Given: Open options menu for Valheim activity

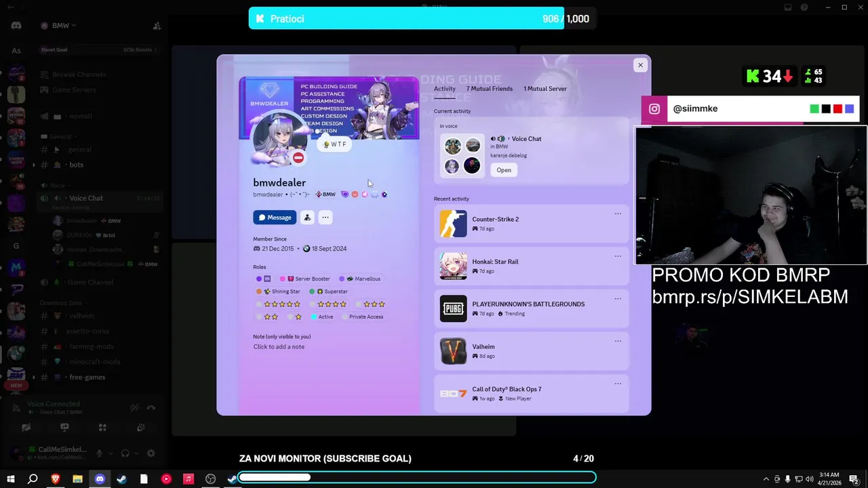Looking at the screenshot, I should coord(618,342).
